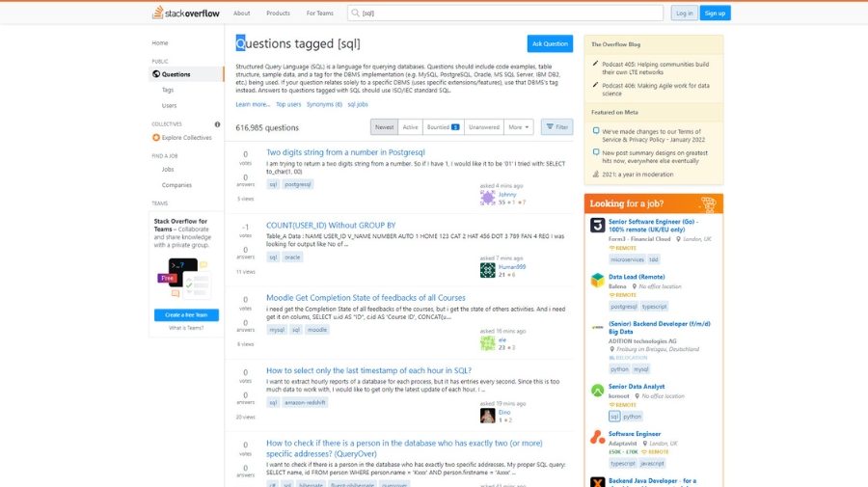Open the Moodle Get Completion State question
This screenshot has width=868, height=487.
click(x=366, y=298)
